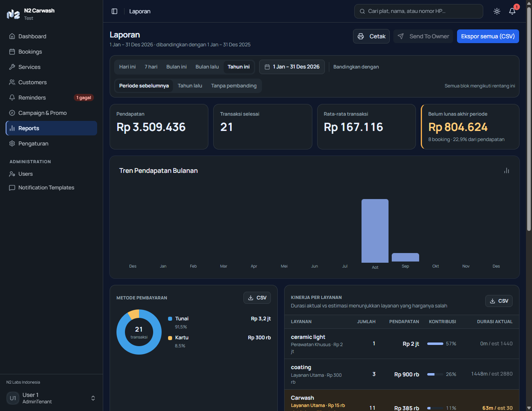Click the Notification Templates message icon
This screenshot has width=532, height=411.
(12, 188)
